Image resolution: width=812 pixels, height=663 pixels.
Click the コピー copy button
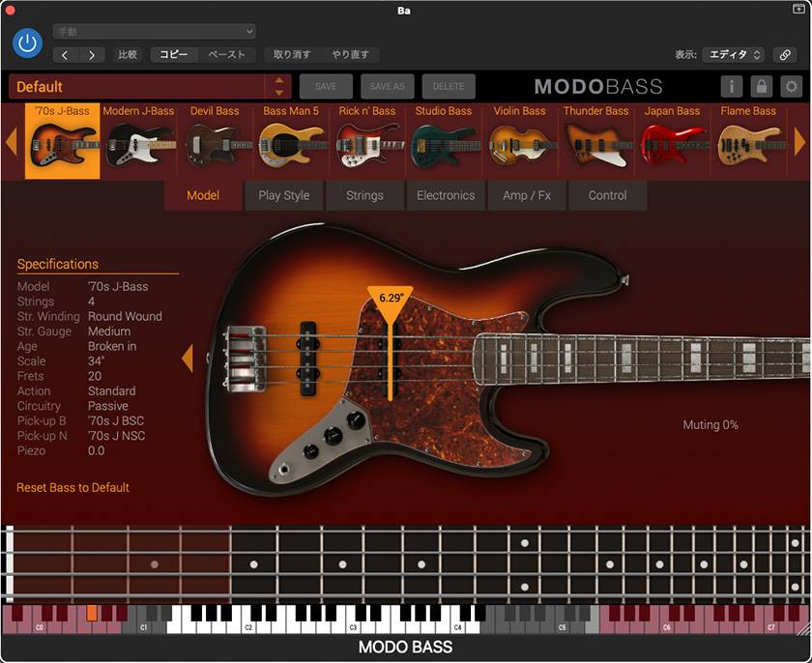[x=173, y=55]
